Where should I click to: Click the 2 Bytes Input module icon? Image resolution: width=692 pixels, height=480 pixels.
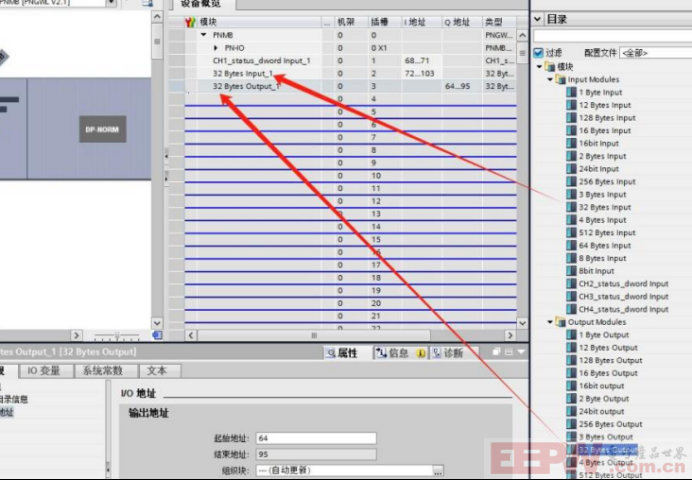pos(571,156)
